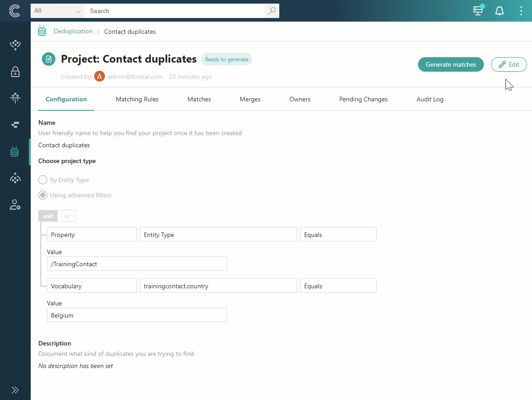Click the search magnifier icon
532x400 pixels.
(x=272, y=11)
